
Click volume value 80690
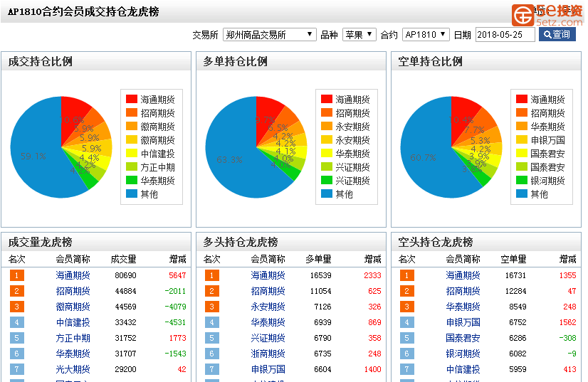coord(125,275)
